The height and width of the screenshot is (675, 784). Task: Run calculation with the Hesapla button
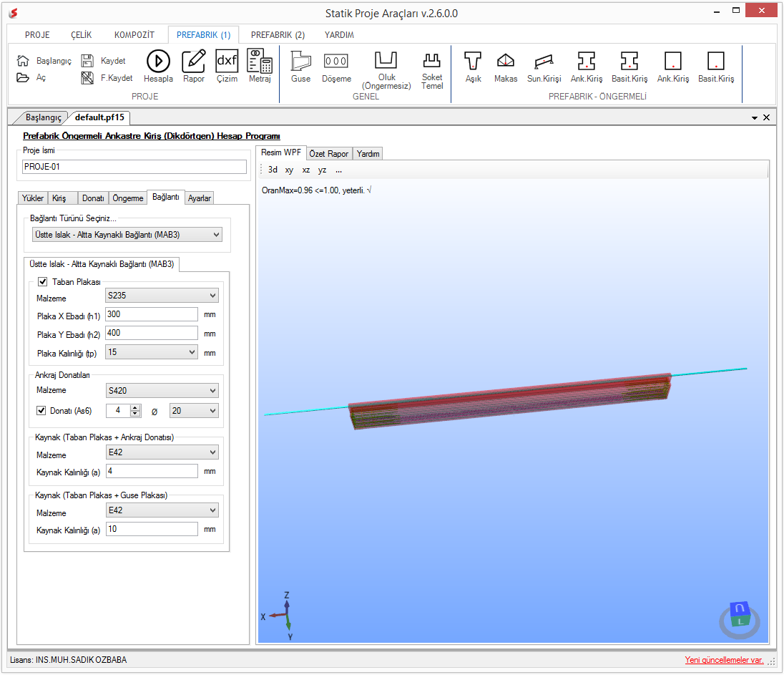point(158,66)
